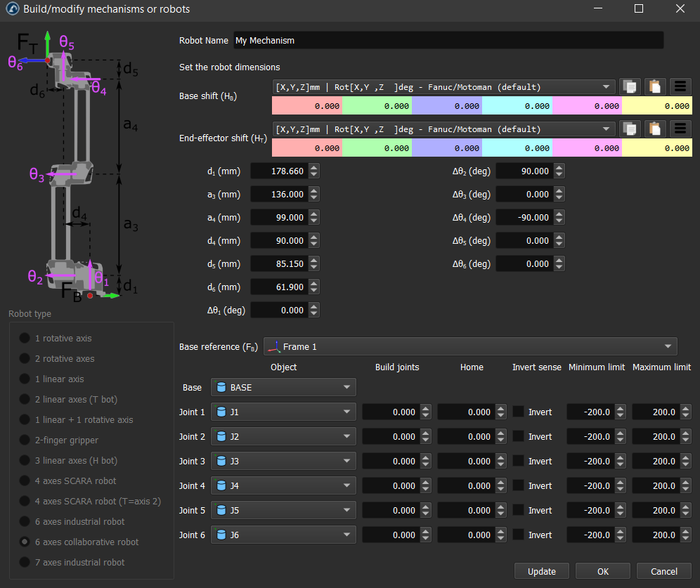700x588 pixels.
Task: Click the Cancel button
Action: [663, 571]
